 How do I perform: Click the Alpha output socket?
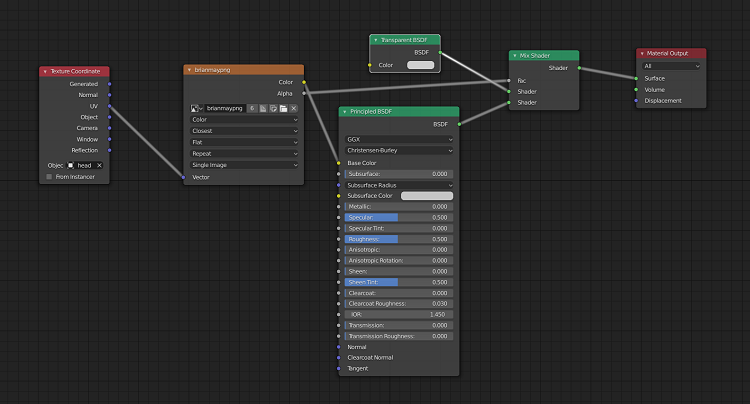click(x=304, y=93)
